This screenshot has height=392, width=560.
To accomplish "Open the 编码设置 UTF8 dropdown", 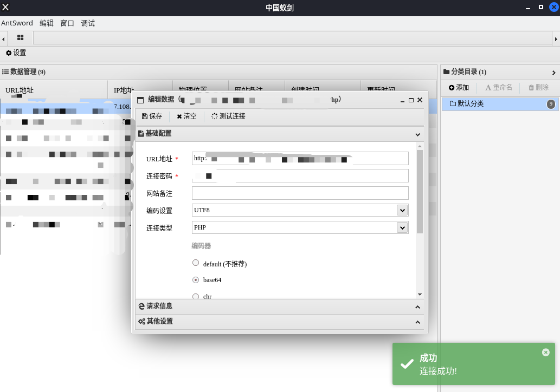I will [402, 210].
